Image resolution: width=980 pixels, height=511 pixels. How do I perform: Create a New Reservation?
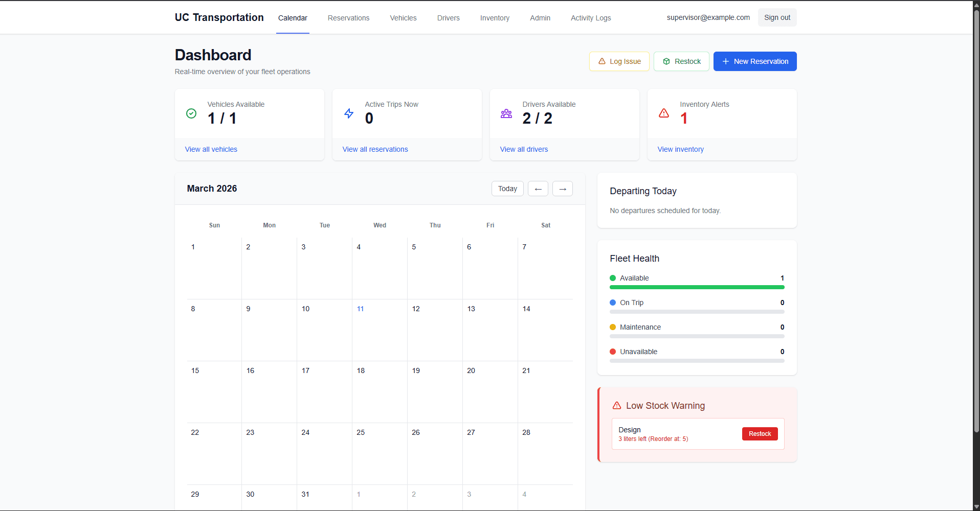click(755, 61)
